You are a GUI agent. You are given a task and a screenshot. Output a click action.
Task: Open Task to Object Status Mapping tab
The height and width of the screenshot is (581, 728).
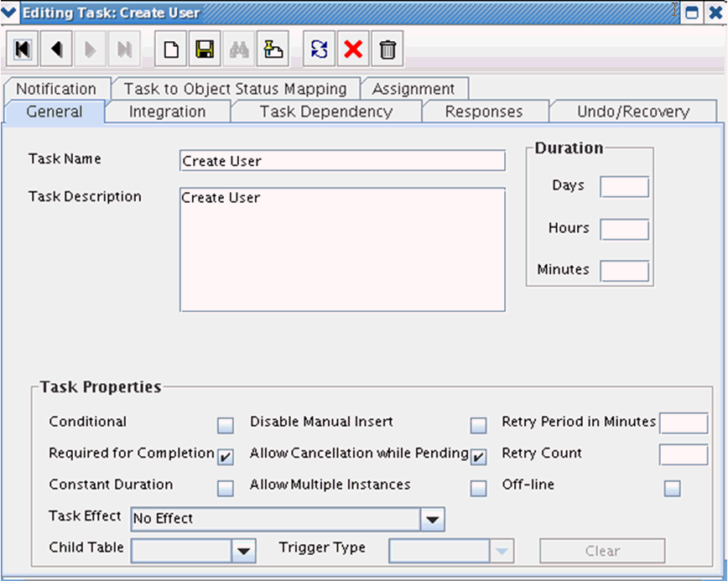click(236, 88)
